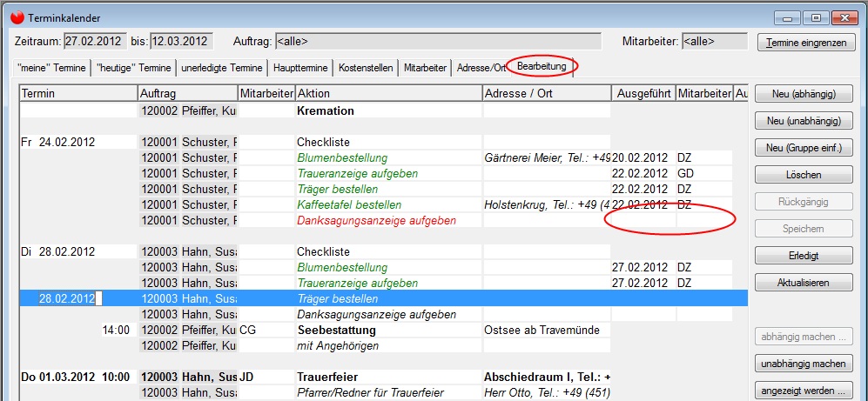Click the editable date cell 28.02.2012
The width and height of the screenshot is (868, 401).
70,298
